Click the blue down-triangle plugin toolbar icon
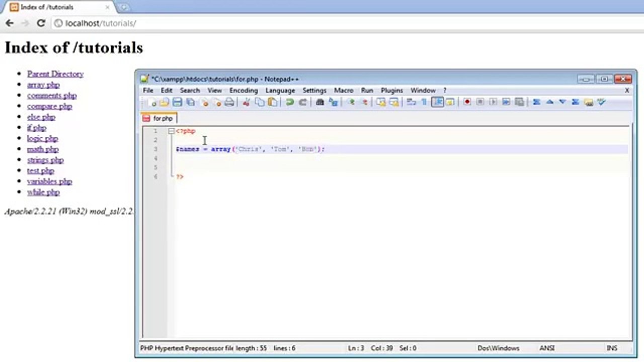The width and height of the screenshot is (644, 362). (562, 102)
